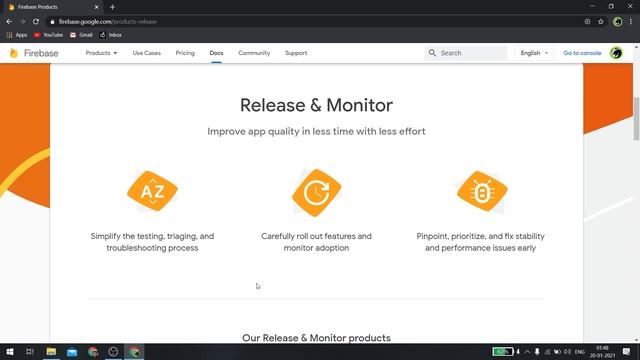The height and width of the screenshot is (360, 640).
Task: Click the Firebase search field
Action: (x=466, y=53)
